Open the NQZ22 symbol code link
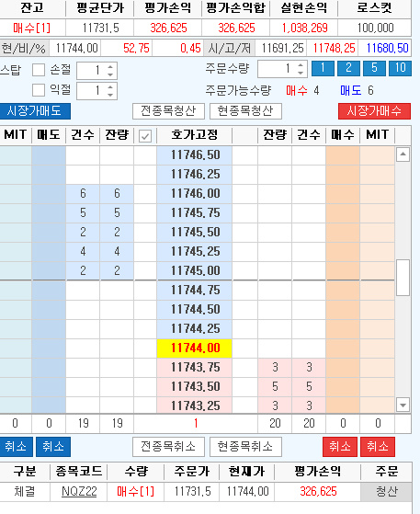Viewport: 420px width, 514px height. [x=79, y=491]
